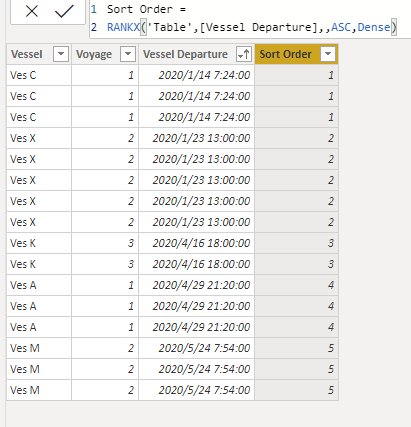The width and height of the screenshot is (411, 427).
Task: Select Sort Order value 5 in first Ves M row
Action: pos(297,348)
